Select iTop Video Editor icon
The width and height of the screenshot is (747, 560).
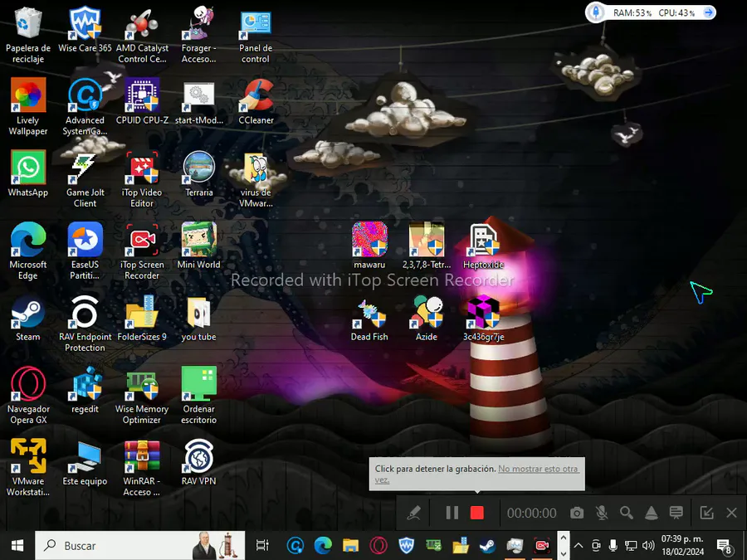point(142,179)
